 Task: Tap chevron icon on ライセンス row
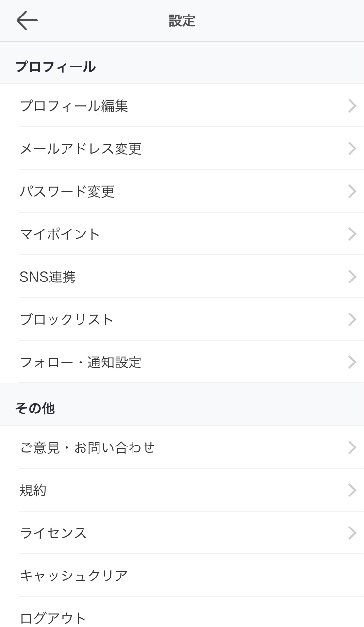352,533
